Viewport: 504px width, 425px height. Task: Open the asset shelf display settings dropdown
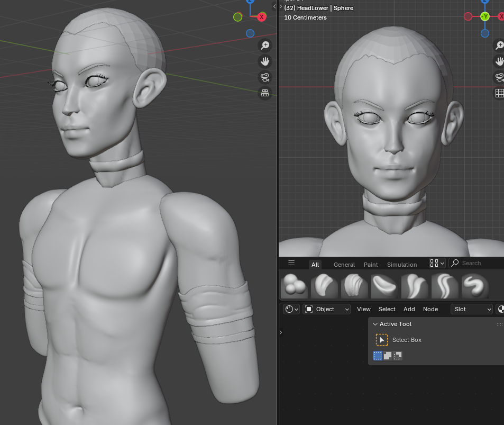point(437,263)
